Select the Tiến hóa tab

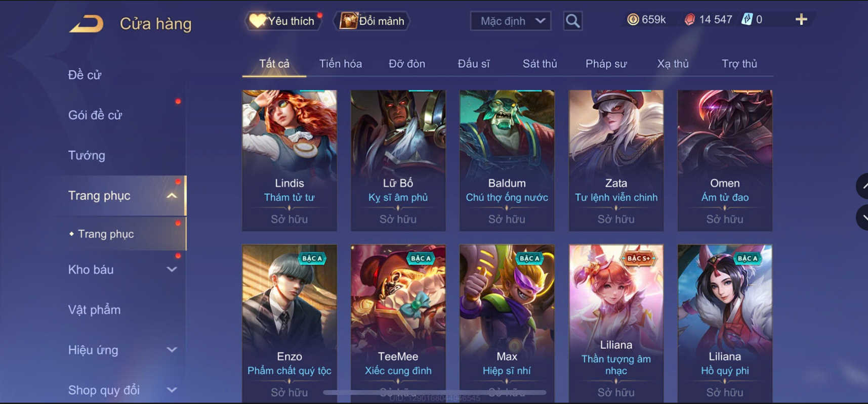[340, 64]
